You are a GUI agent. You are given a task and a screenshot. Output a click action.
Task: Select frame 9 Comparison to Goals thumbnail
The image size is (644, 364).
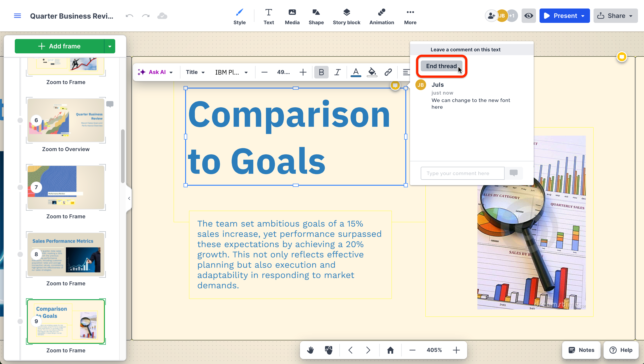coord(66,321)
